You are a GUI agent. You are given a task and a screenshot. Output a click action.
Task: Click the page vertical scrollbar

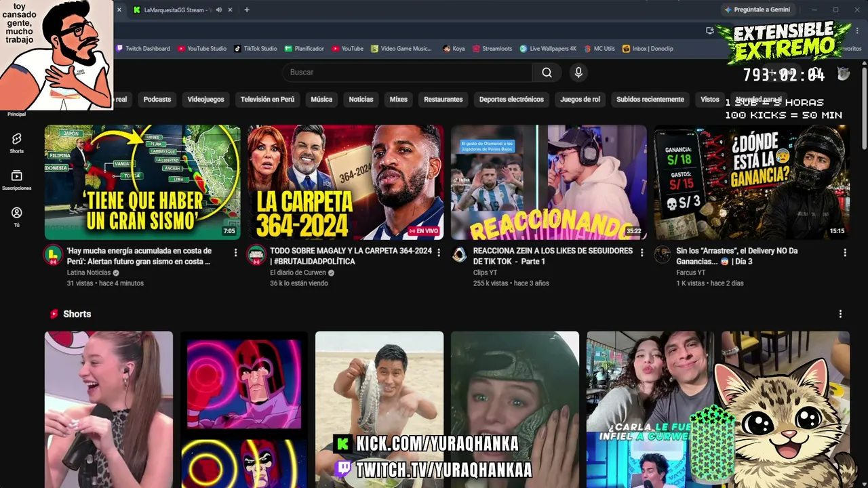coord(864,108)
